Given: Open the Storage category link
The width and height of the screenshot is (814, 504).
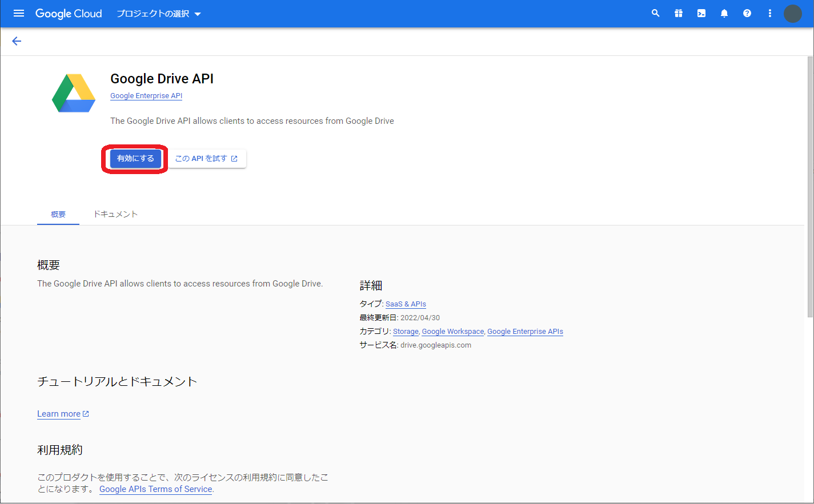Looking at the screenshot, I should 406,331.
